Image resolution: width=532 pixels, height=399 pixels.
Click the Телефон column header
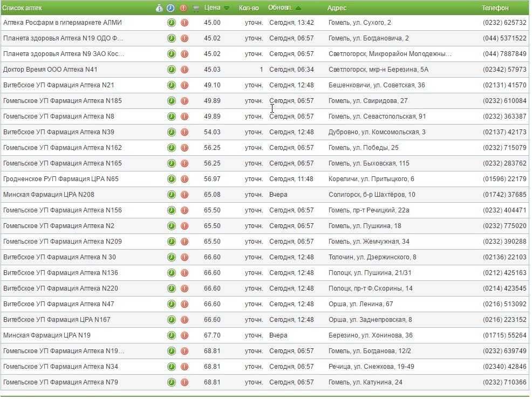tap(495, 8)
